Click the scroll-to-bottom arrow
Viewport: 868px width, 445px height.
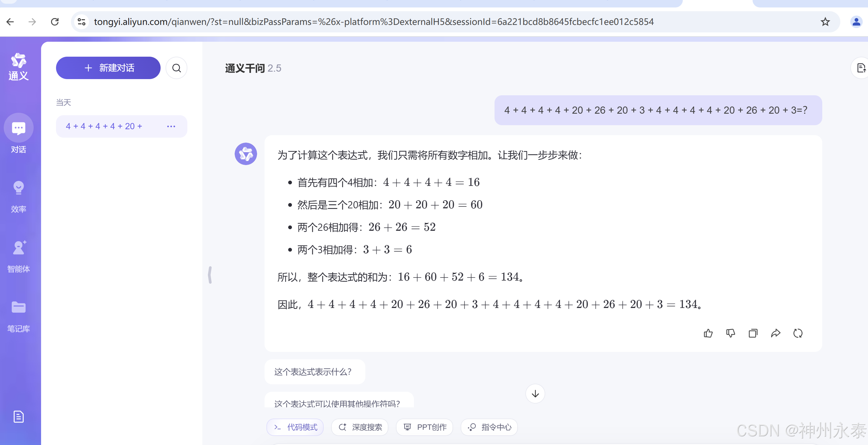coord(535,393)
